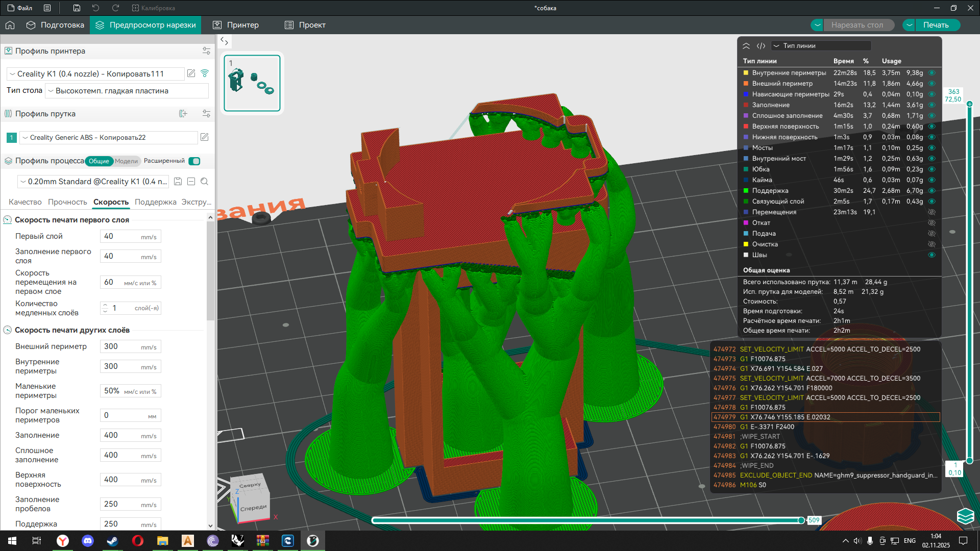980x551 pixels.
Task: Switch to the Принтер tab
Action: tap(236, 25)
